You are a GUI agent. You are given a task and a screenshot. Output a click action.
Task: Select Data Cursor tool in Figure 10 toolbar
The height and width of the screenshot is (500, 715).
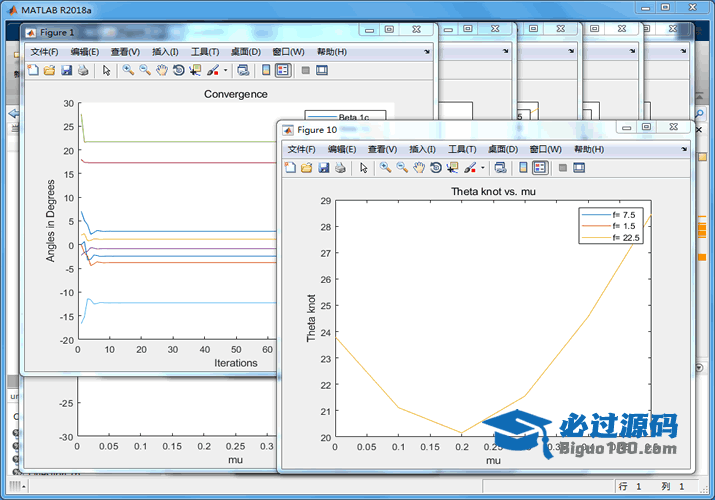click(x=453, y=168)
